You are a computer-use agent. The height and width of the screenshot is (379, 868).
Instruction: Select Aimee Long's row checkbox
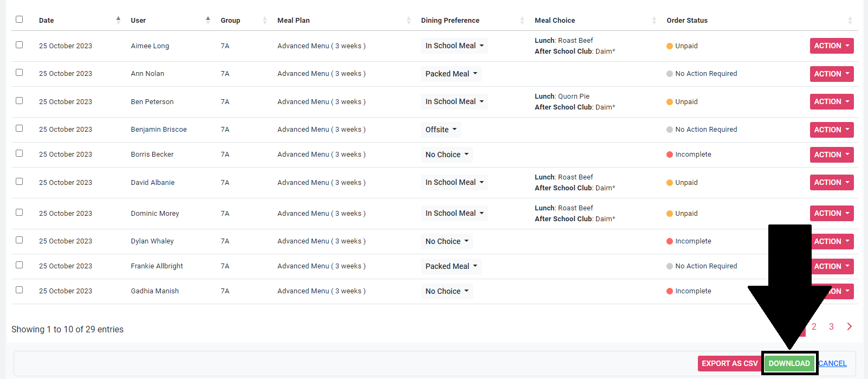pos(20,45)
